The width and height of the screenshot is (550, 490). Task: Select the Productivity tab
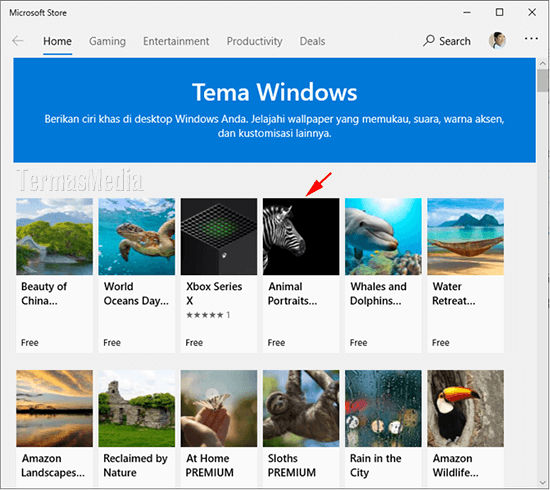pos(254,41)
